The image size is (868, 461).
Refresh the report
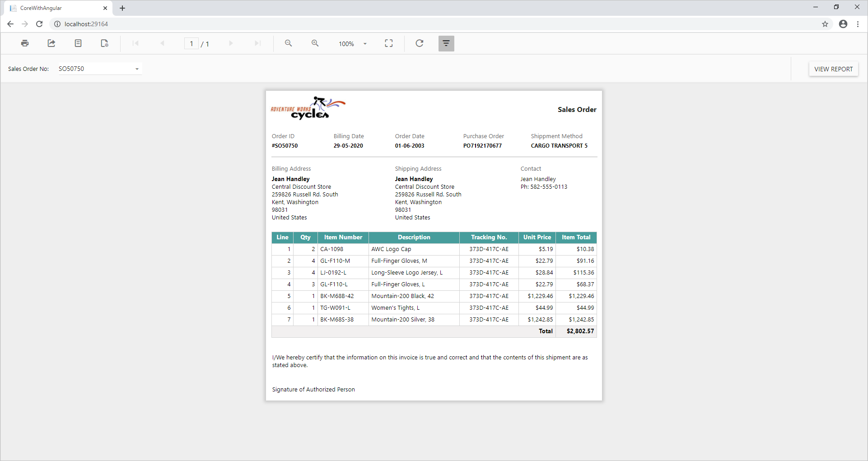pos(419,43)
